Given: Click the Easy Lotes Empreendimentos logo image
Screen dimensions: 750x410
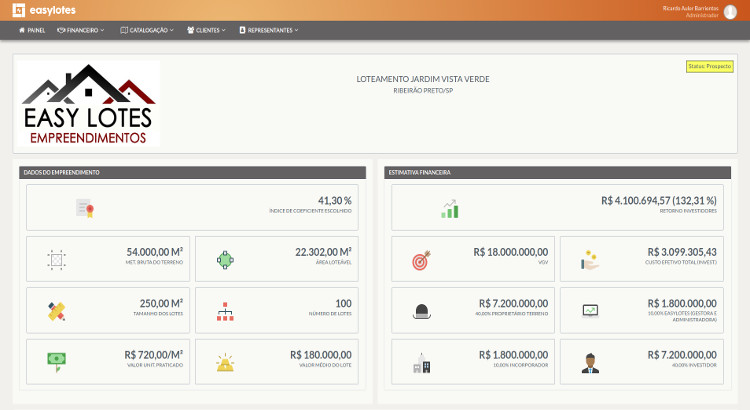Looking at the screenshot, I should click(88, 103).
